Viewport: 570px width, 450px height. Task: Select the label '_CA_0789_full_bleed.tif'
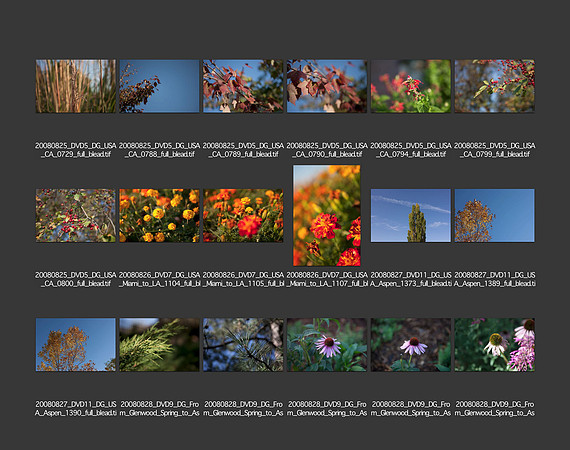pos(243,154)
